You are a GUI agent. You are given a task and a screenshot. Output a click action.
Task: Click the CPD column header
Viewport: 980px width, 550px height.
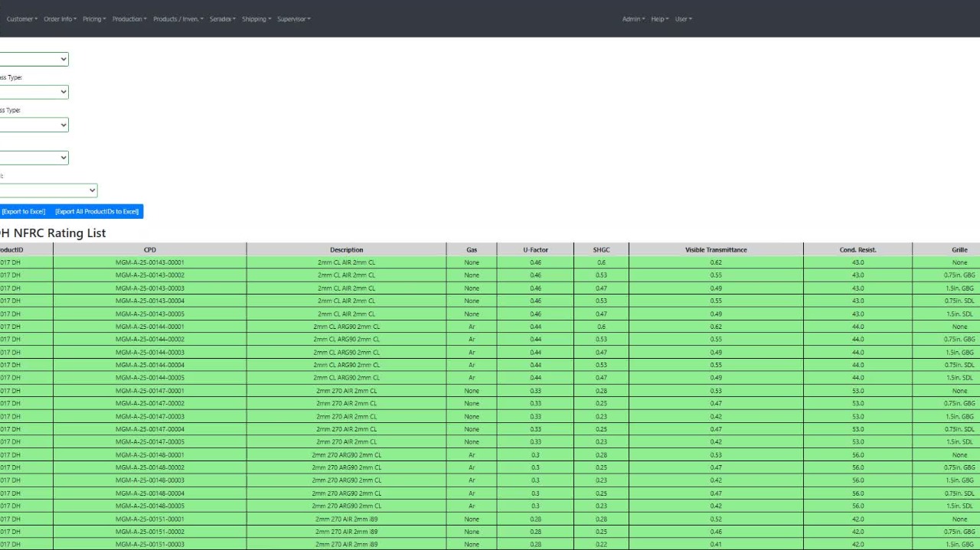click(150, 249)
